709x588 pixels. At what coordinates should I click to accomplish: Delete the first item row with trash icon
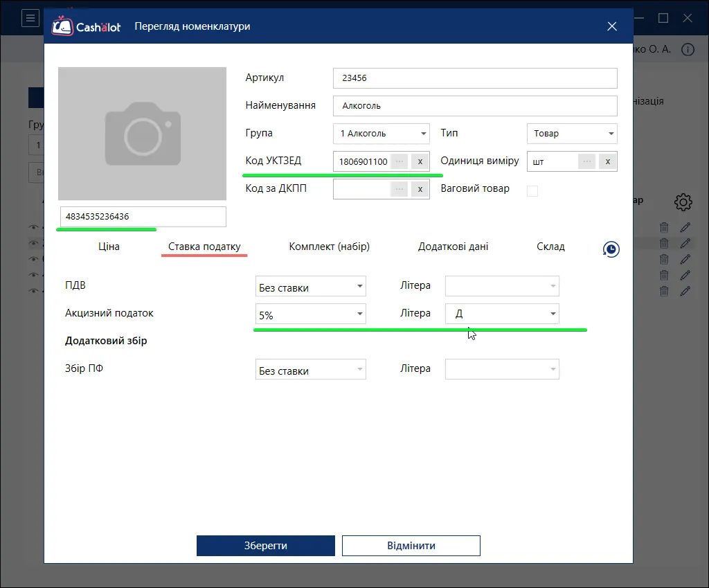(664, 227)
